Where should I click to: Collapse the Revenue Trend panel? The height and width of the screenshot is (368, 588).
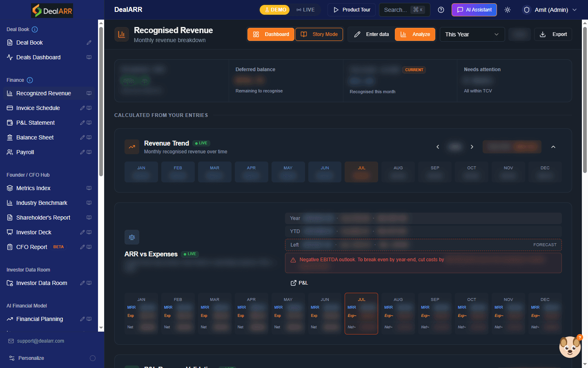tap(553, 147)
